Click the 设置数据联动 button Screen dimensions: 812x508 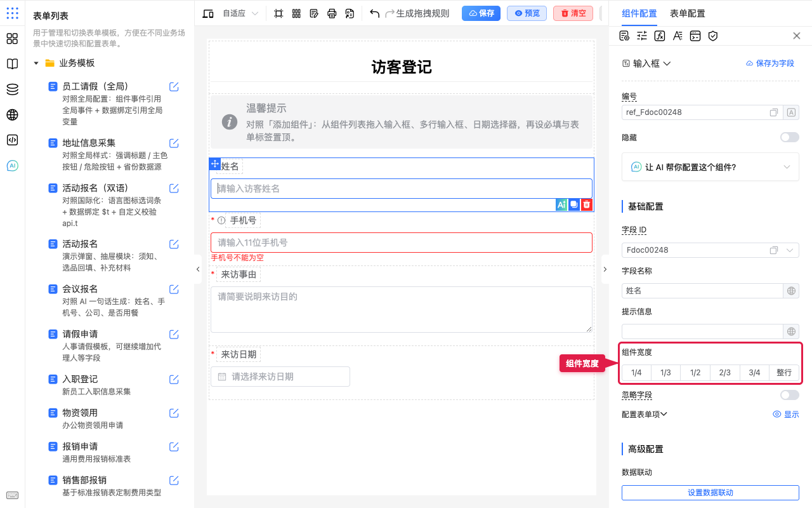tap(710, 493)
